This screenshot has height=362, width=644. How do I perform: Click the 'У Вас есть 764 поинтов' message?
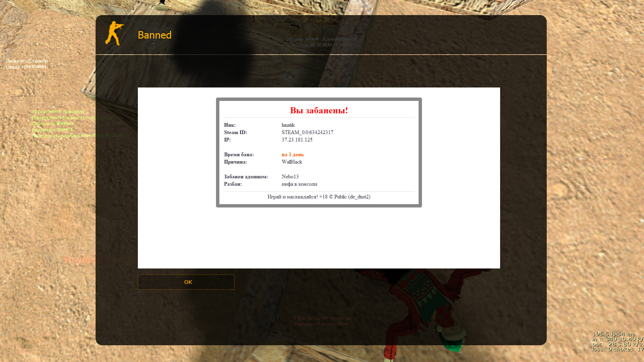click(321, 318)
